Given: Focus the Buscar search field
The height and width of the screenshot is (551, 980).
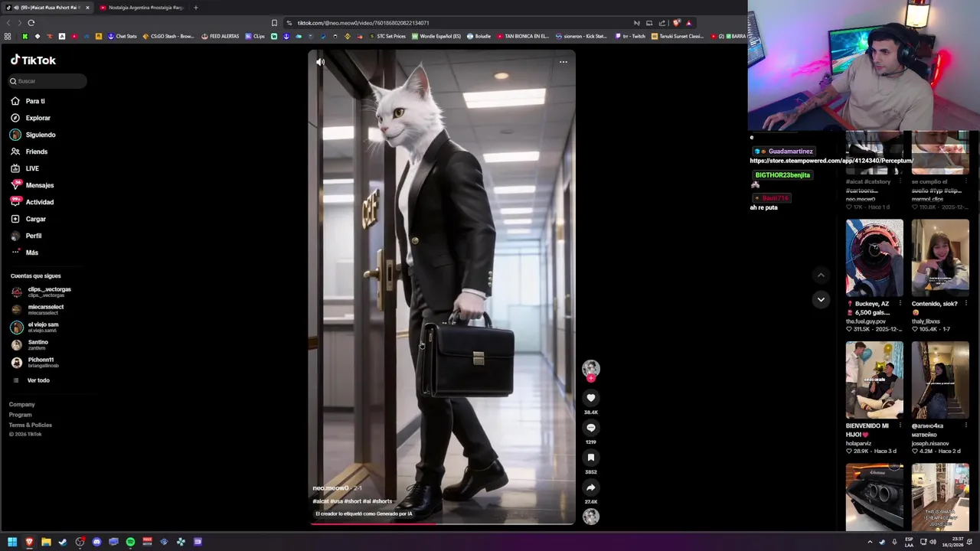Looking at the screenshot, I should pyautogui.click(x=47, y=81).
